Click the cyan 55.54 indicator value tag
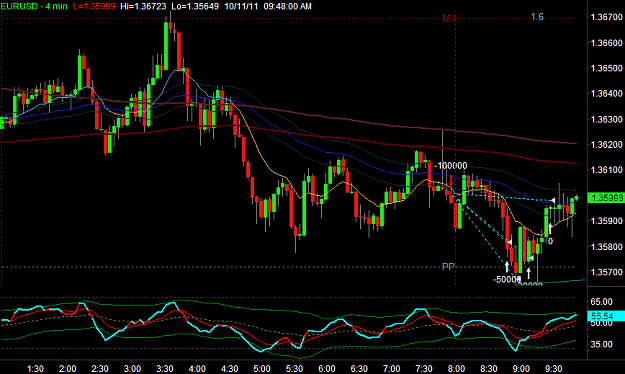 point(606,316)
